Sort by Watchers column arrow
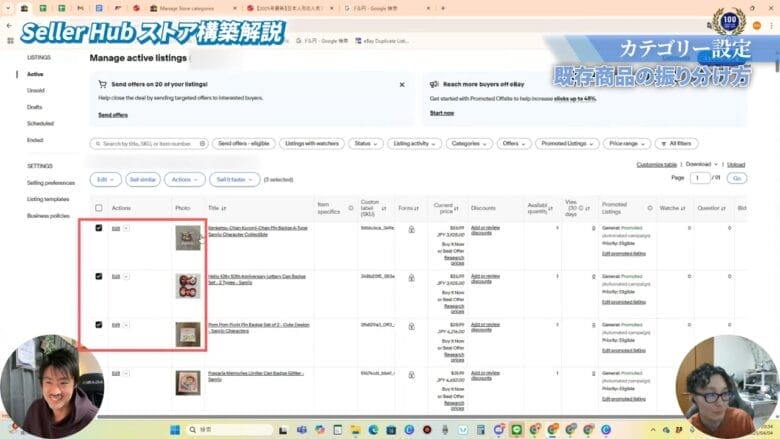Screen dimensions: 780x439 pyautogui.click(x=683, y=208)
